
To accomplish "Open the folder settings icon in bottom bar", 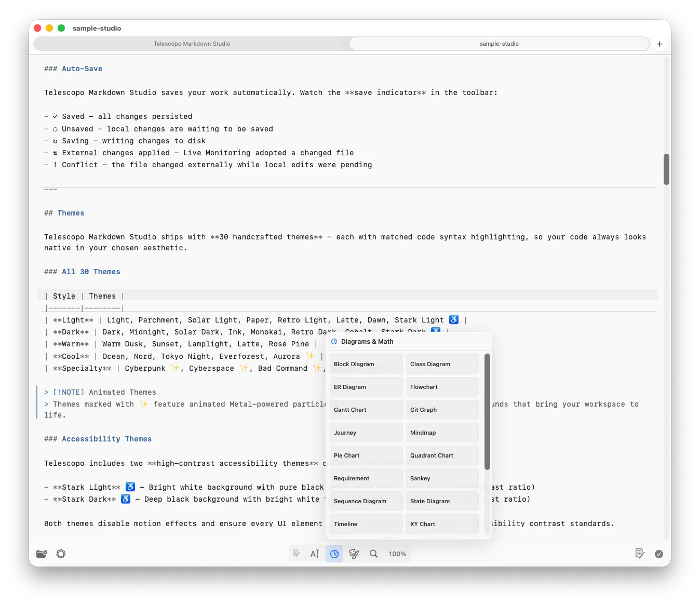I will (42, 554).
